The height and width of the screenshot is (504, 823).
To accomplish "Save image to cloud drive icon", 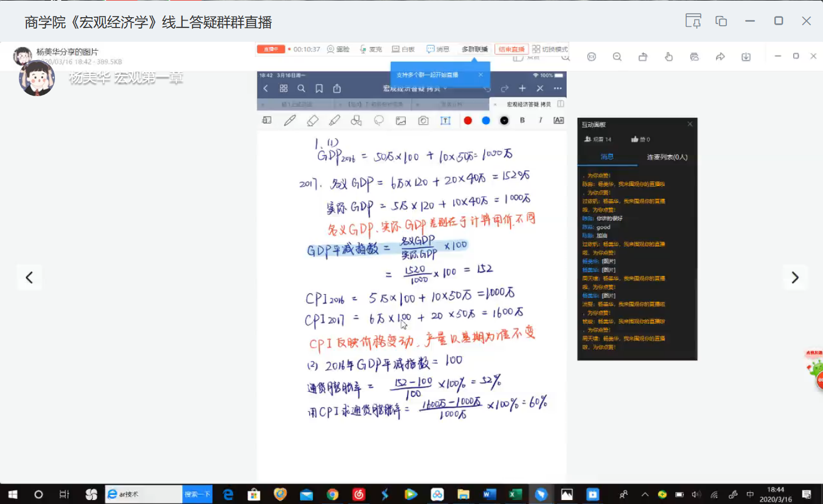I will (694, 57).
